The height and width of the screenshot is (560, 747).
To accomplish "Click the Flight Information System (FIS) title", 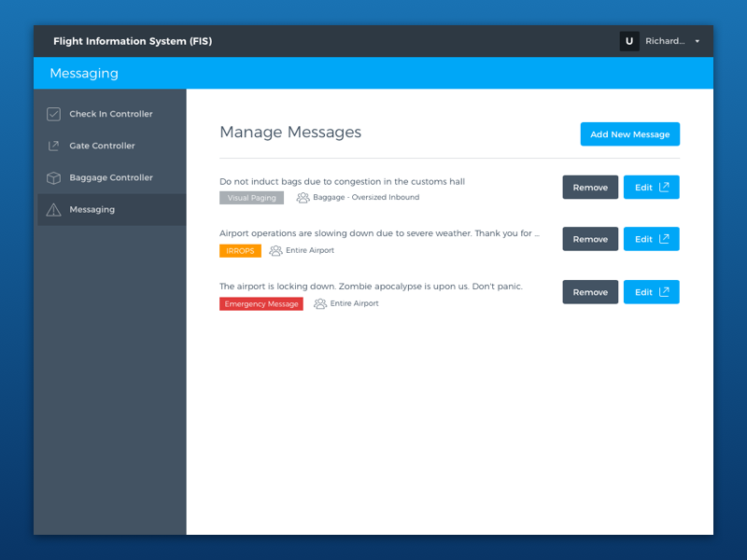I will point(133,41).
